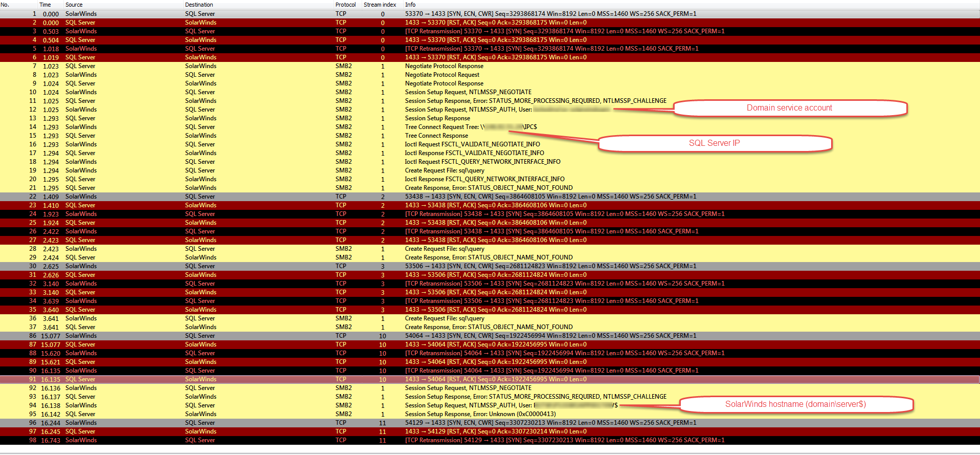Select packet 35 at time 3.640
Image resolution: width=980 pixels, height=455 pixels.
(x=490, y=310)
